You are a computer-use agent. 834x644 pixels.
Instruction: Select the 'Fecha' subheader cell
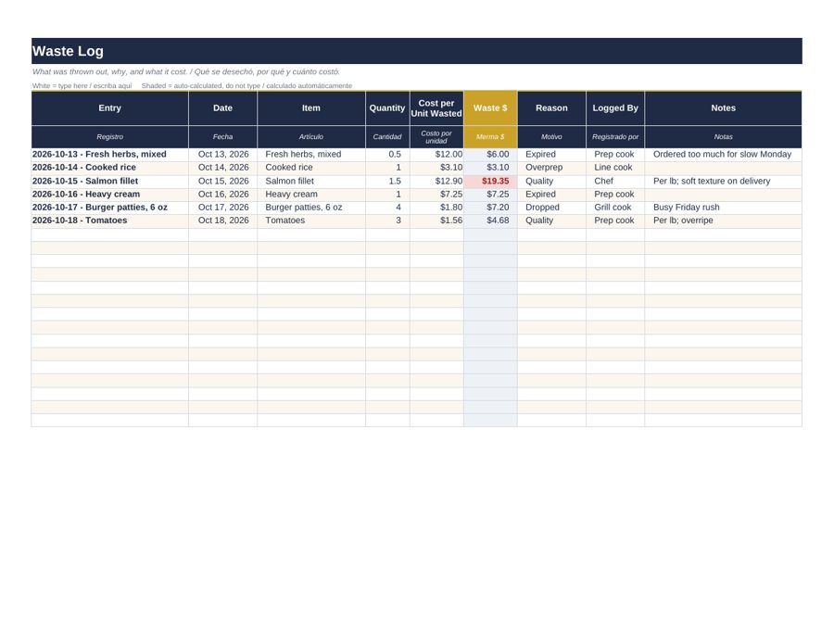[x=222, y=136]
